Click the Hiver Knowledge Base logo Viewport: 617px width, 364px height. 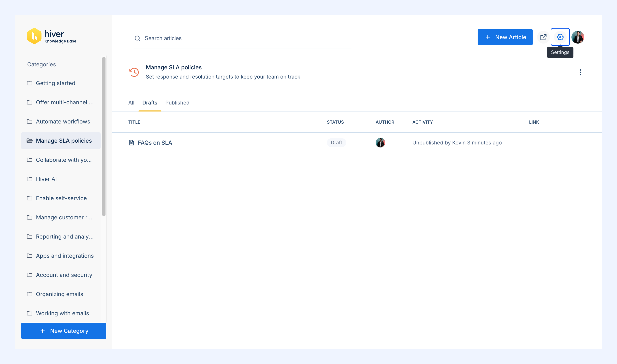tap(52, 36)
